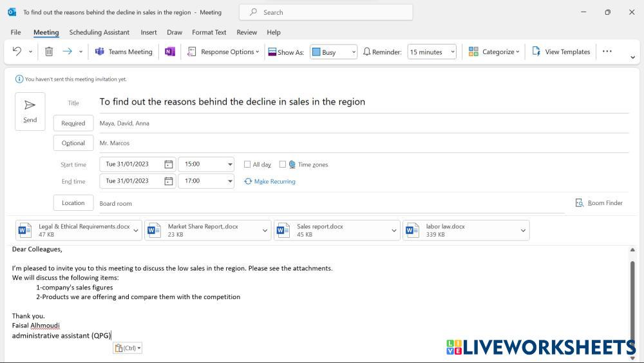Image resolution: width=644 pixels, height=363 pixels.
Task: Click the Forward arrow icon
Action: tap(67, 52)
